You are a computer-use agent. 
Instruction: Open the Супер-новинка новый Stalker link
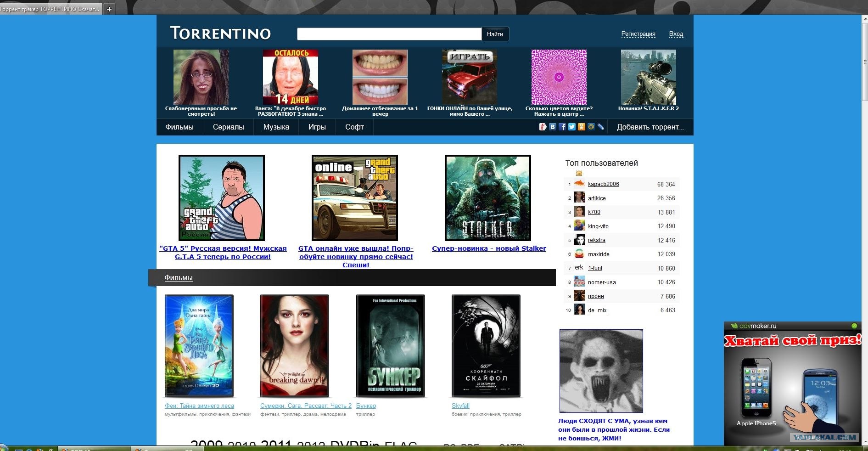coord(489,248)
